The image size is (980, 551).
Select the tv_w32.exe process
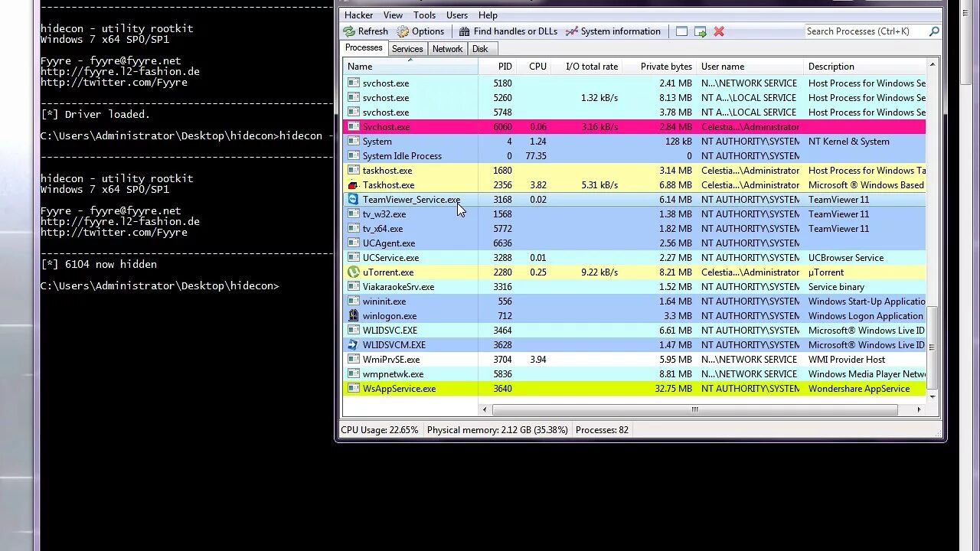[634, 214]
